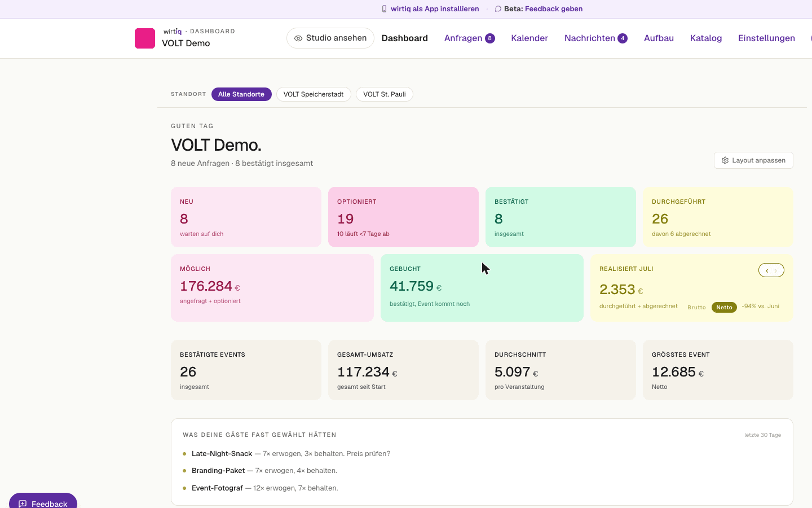Viewport: 812px width, 508px height.
Task: Open the purple Feedback button
Action: pyautogui.click(x=43, y=501)
